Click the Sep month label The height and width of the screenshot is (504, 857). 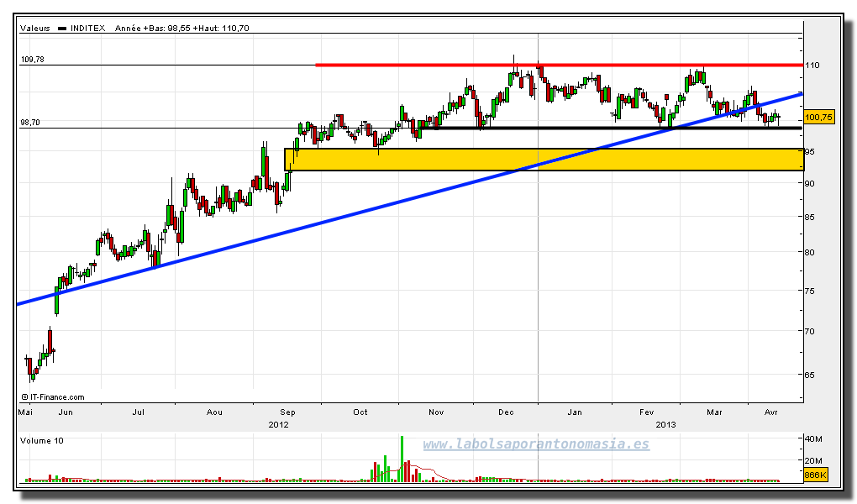(287, 412)
